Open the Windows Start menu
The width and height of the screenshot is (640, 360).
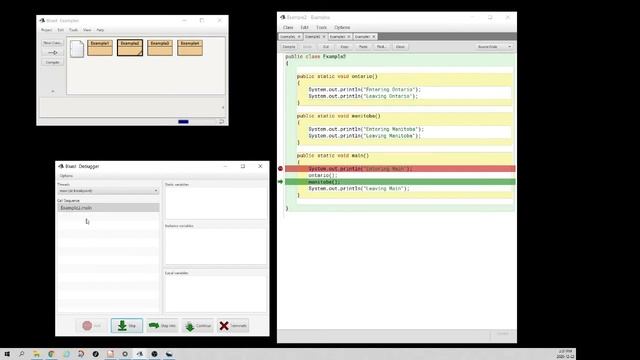point(7,354)
